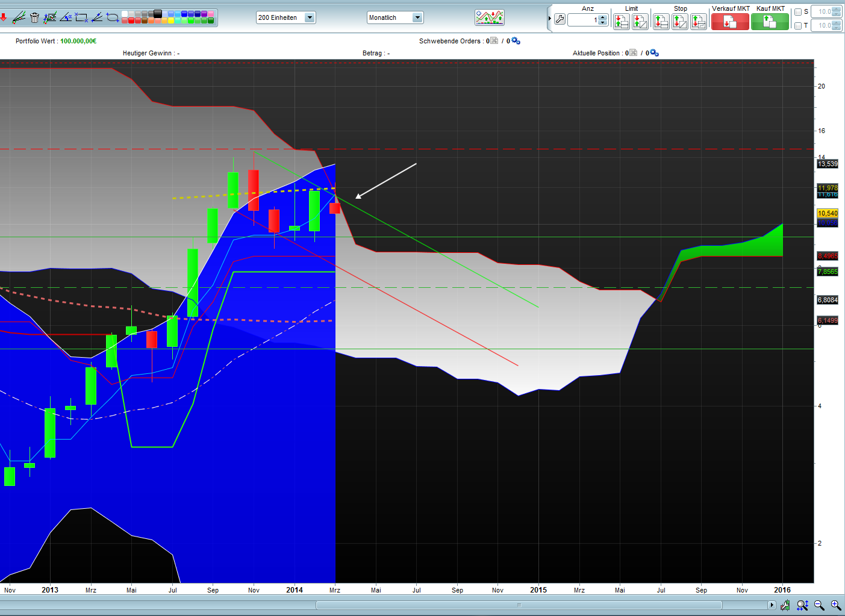This screenshot has height=616, width=845.
Task: Increase the S value spinner
Action: pyautogui.click(x=837, y=9)
